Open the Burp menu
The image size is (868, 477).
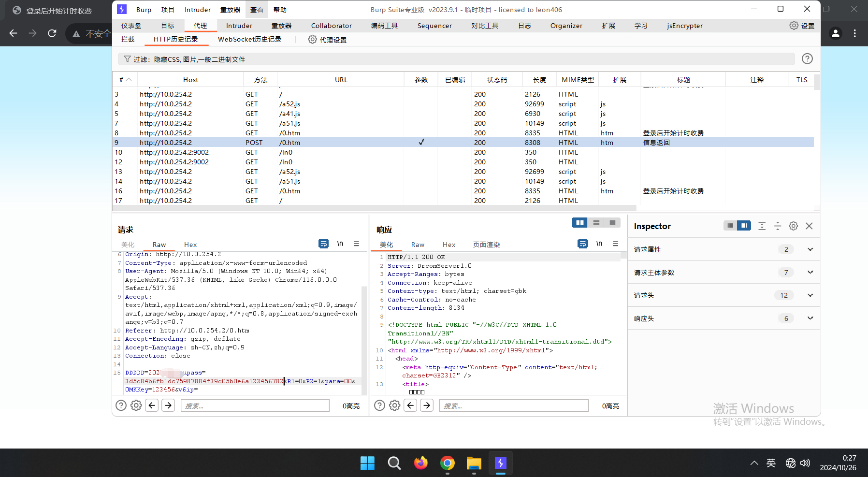click(144, 10)
